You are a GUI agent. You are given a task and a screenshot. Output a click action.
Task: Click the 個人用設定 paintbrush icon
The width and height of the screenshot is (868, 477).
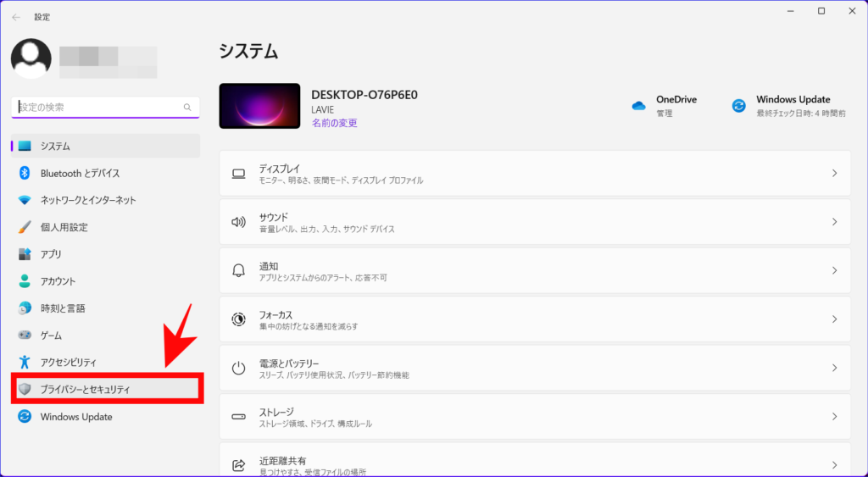point(25,227)
